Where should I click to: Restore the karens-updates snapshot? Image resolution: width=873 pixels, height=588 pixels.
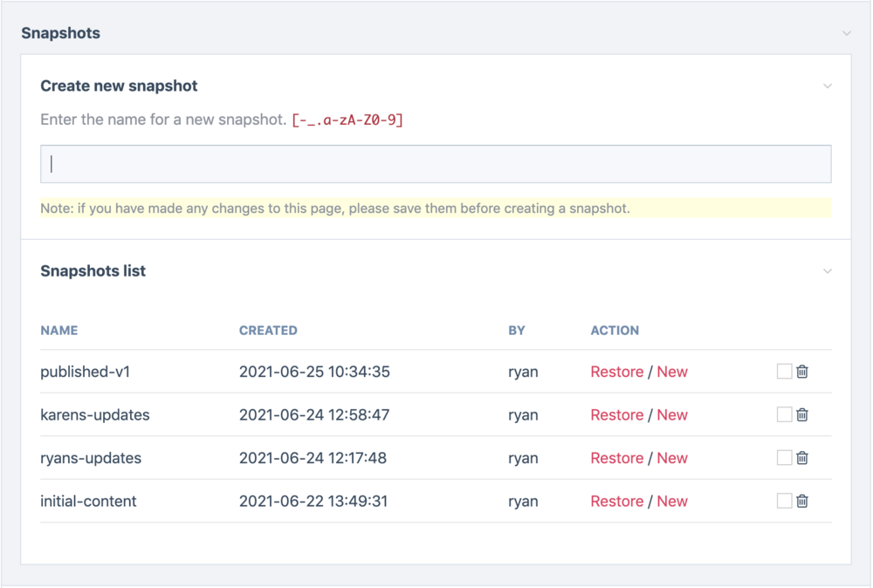point(616,415)
